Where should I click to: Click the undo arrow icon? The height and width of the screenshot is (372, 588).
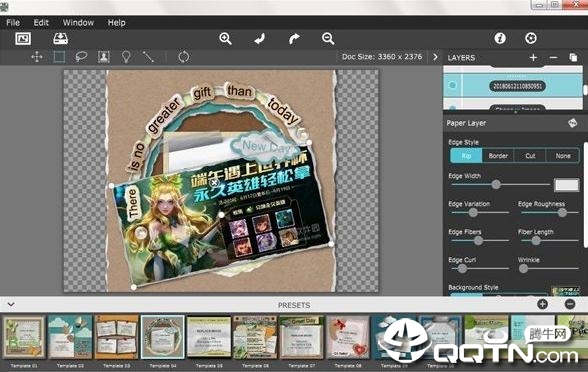260,39
